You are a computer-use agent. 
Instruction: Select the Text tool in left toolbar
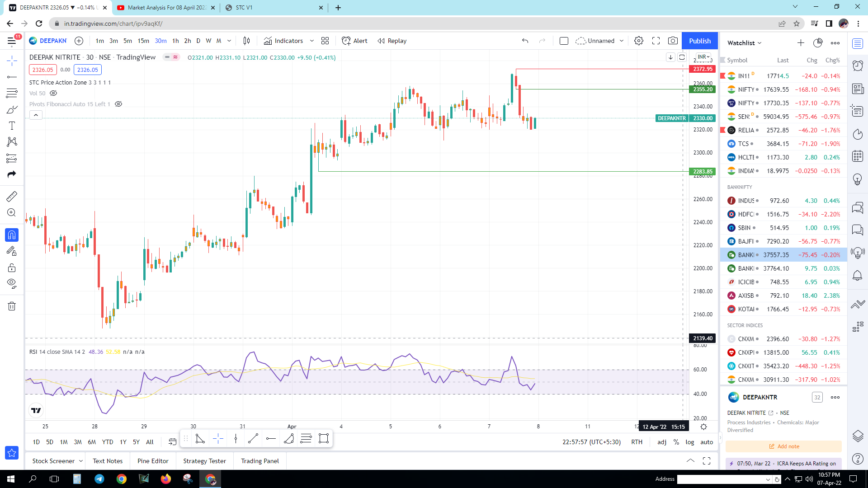coord(12,126)
